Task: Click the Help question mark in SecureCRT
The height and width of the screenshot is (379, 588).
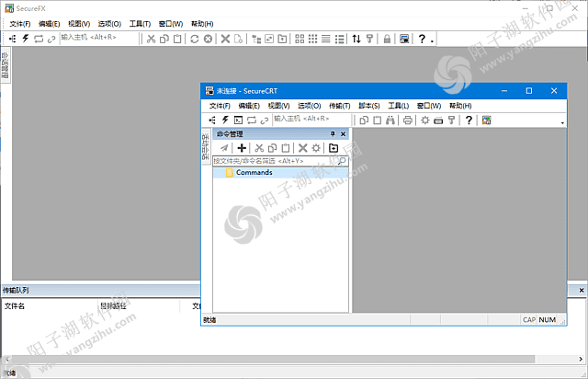Action: (x=469, y=121)
